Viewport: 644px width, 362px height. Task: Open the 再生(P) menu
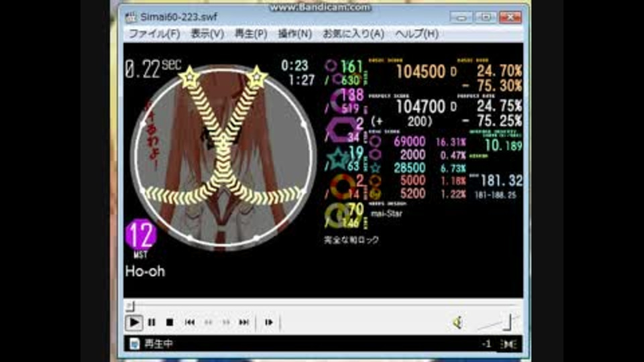250,34
